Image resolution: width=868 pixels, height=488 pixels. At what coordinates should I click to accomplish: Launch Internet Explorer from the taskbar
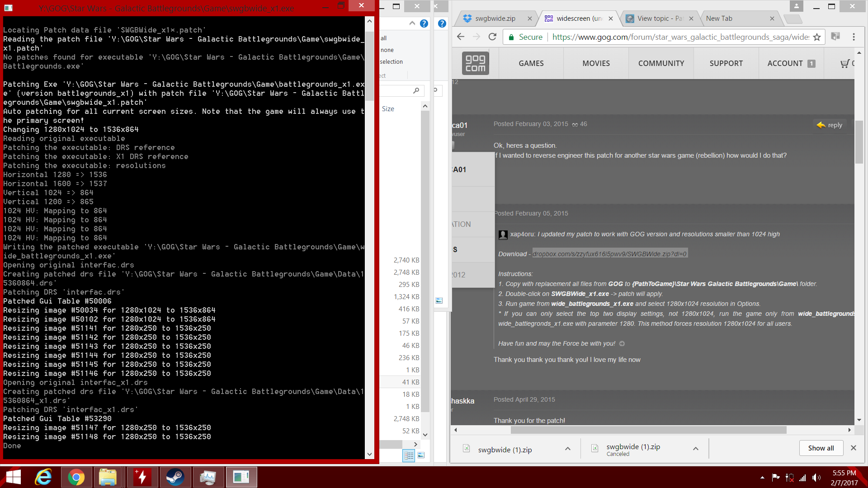point(44,477)
